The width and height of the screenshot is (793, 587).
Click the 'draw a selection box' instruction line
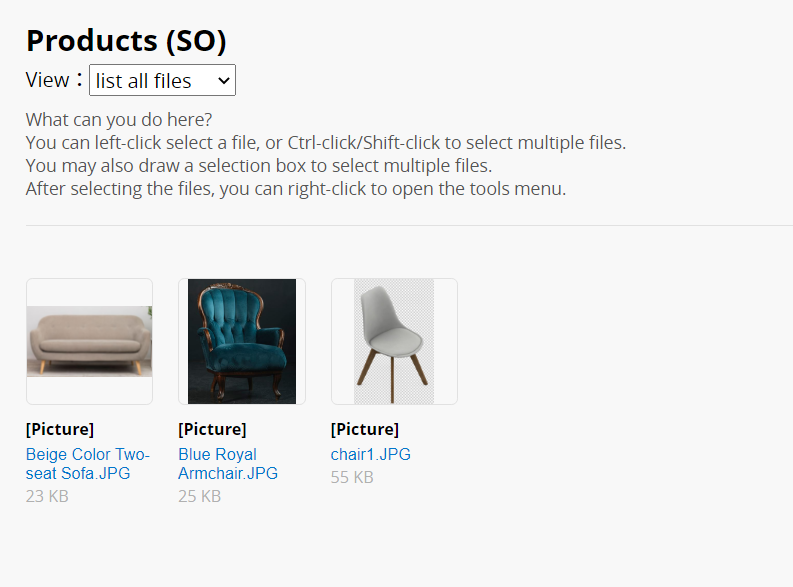point(259,166)
